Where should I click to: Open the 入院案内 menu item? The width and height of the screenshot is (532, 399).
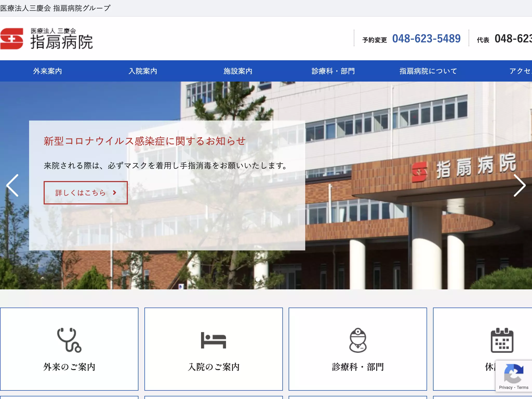pyautogui.click(x=143, y=71)
